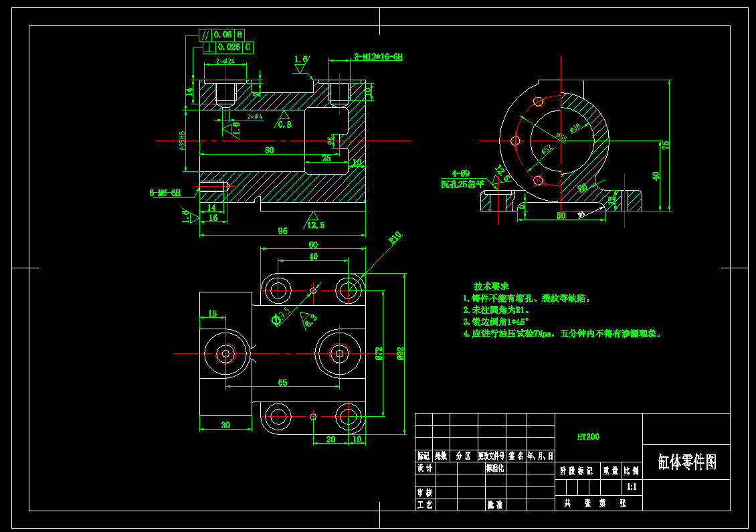756x532 pixels.
Task: Select the 95 overall length dimension
Action: click(282, 231)
